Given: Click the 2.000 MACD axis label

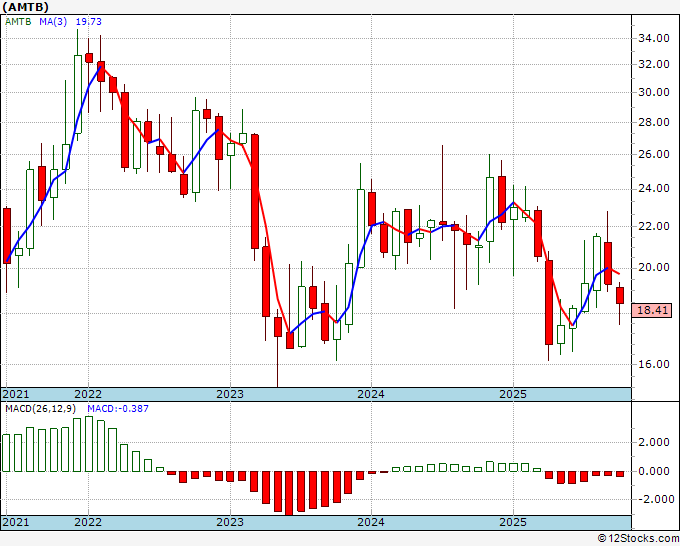Looking at the screenshot, I should (655, 442).
